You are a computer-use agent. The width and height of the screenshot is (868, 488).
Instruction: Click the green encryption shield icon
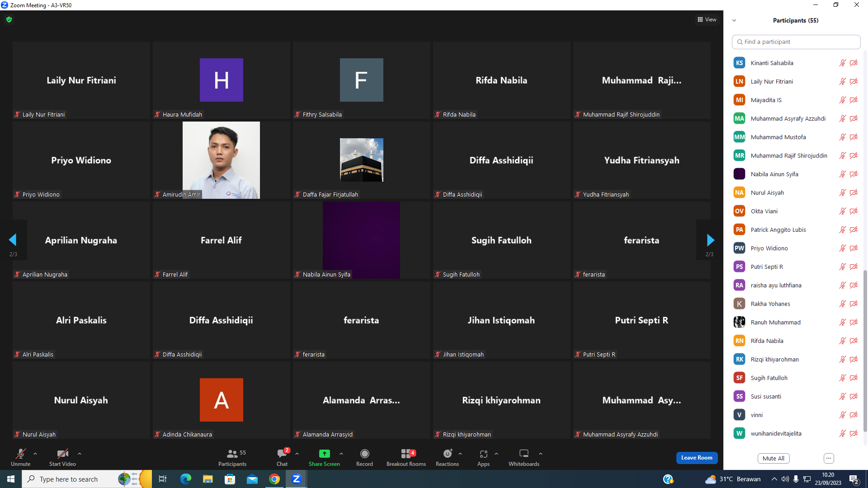point(9,19)
